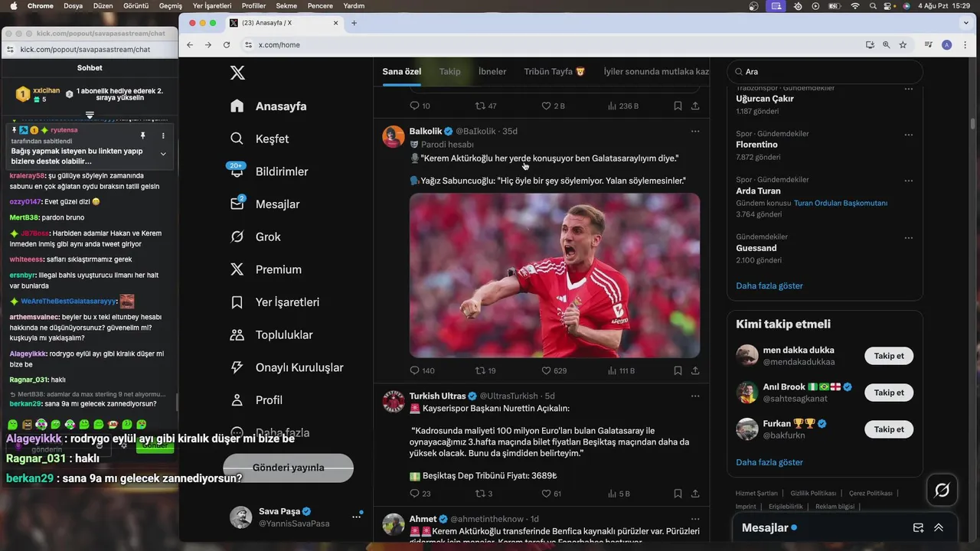Open more options for Guessand trend
The image size is (980, 551).
pyautogui.click(x=909, y=238)
